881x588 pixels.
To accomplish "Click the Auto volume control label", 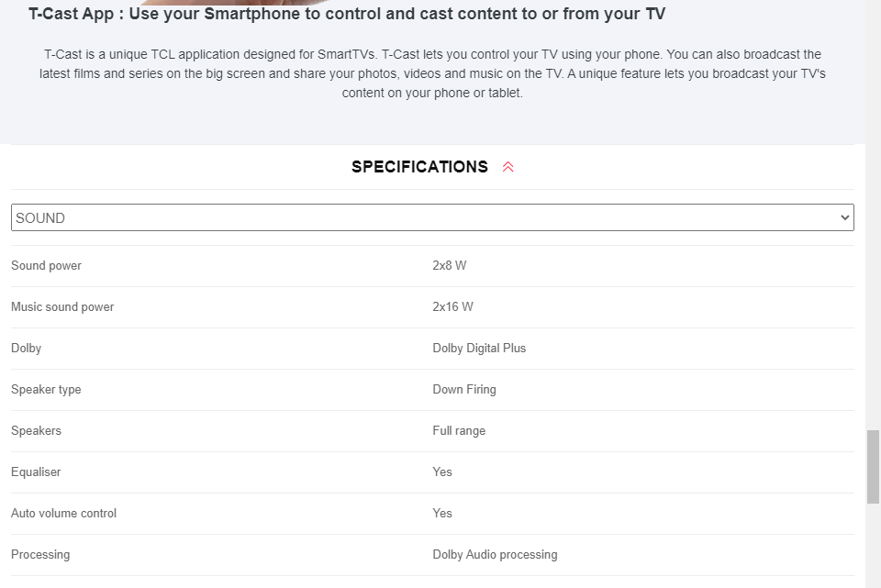I will 63,514.
